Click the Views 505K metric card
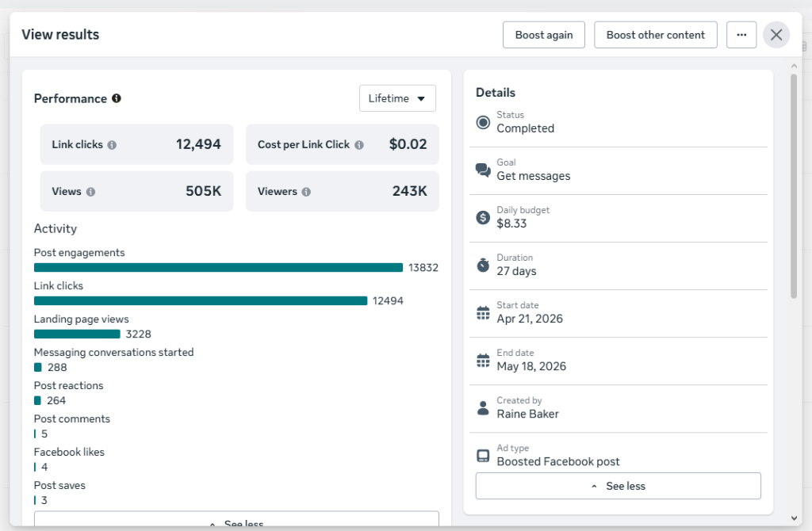The width and height of the screenshot is (812, 531). (x=136, y=192)
